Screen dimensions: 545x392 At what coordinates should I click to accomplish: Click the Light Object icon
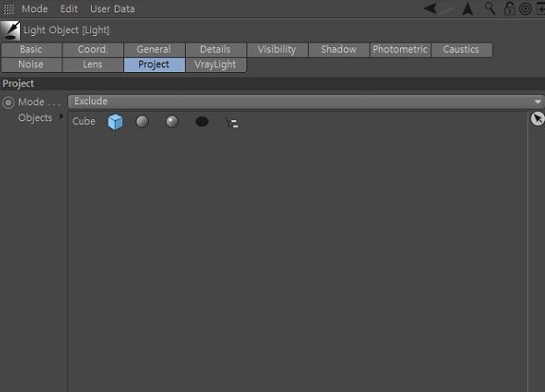click(10, 30)
